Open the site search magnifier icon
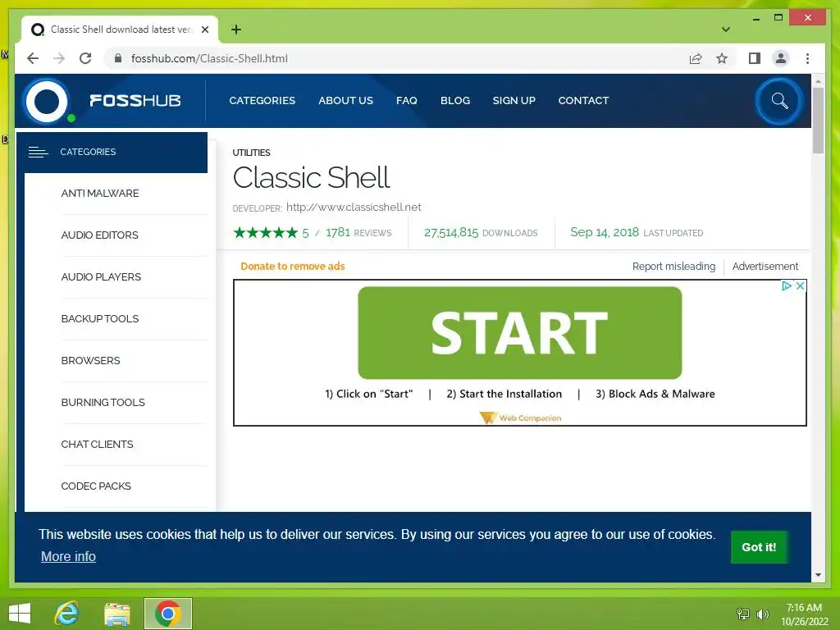The height and width of the screenshot is (630, 840). [779, 101]
